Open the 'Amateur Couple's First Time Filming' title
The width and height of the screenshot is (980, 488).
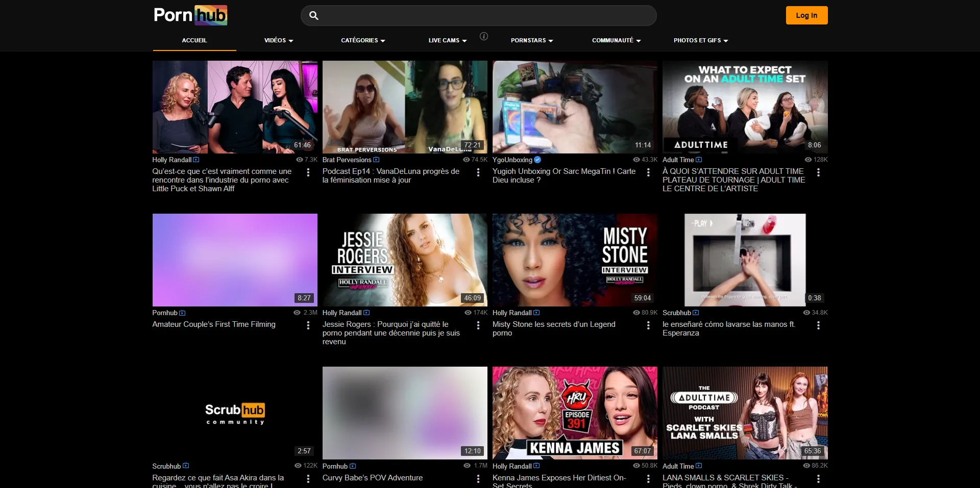(x=214, y=324)
